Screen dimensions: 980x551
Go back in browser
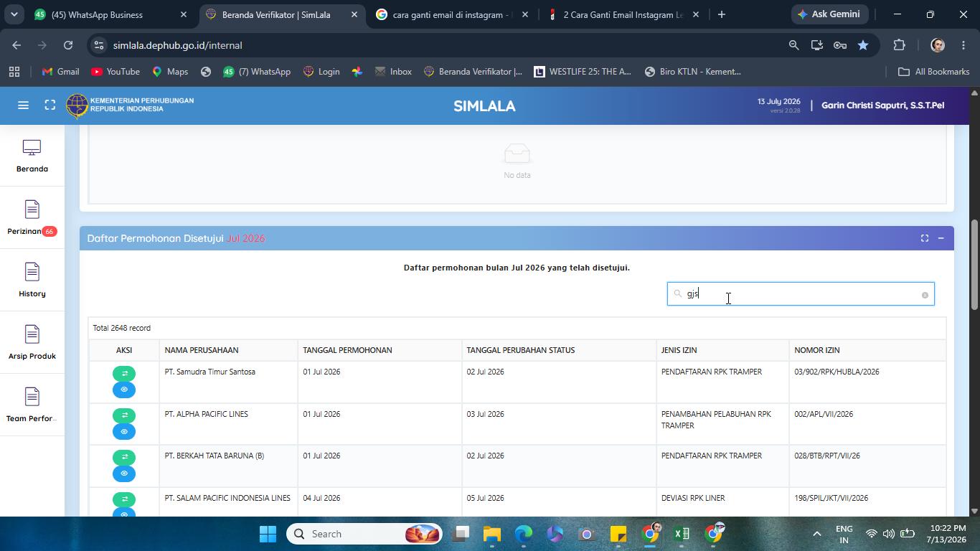pos(17,45)
